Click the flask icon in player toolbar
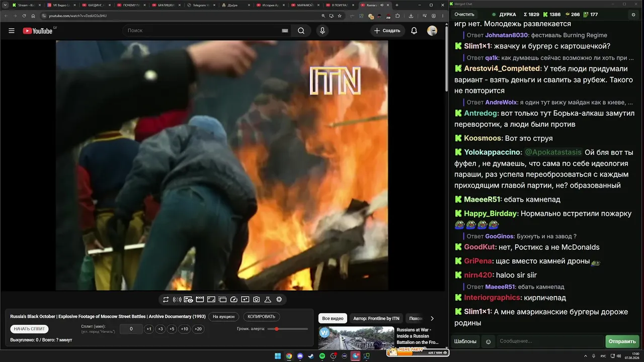Screen dimensions: 644x362 [268, 300]
